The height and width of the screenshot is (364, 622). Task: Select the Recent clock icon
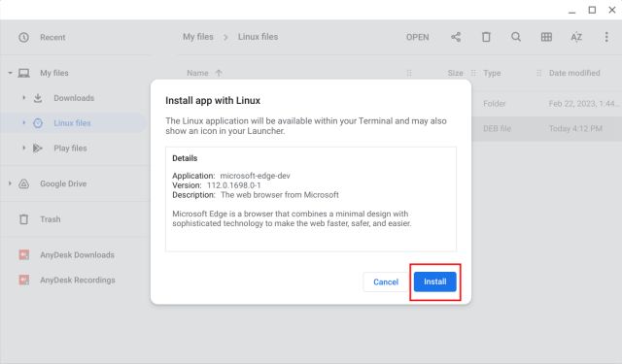[x=23, y=37]
